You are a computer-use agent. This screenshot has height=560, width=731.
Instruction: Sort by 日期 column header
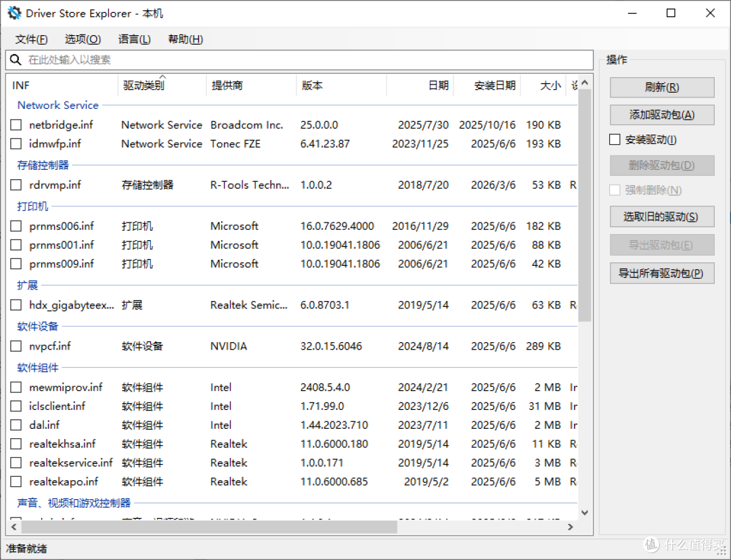tap(420, 85)
